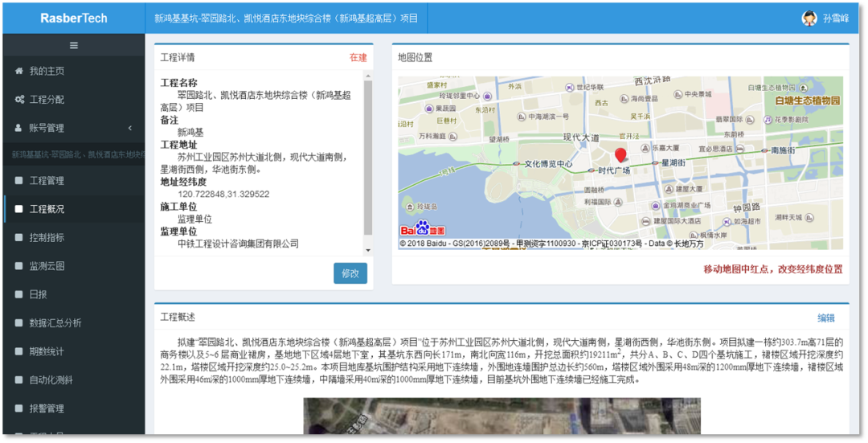The image size is (868, 443).
Task: Click the 备注 value 新鸿基
Action: 190,133
